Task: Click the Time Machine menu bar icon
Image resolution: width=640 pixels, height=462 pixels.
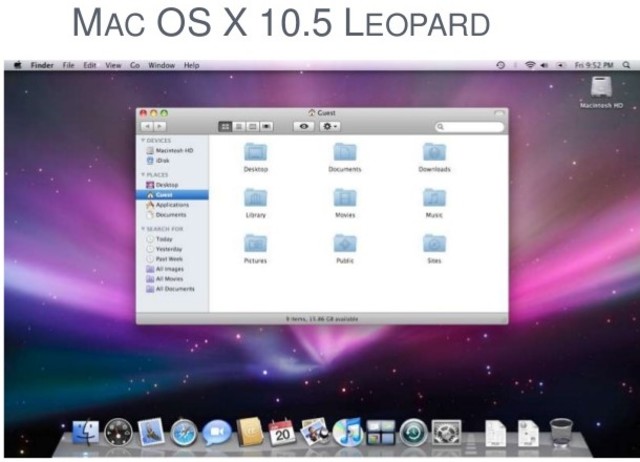Action: 500,65
